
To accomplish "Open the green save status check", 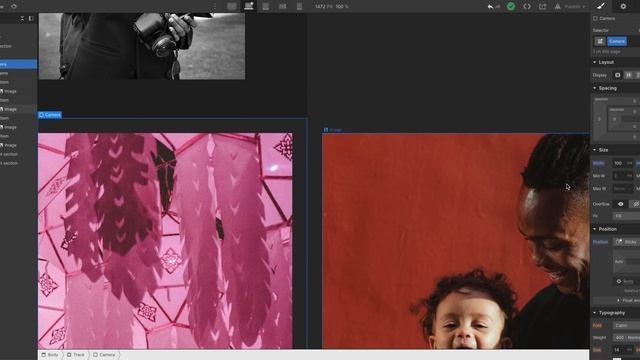I will point(511,6).
